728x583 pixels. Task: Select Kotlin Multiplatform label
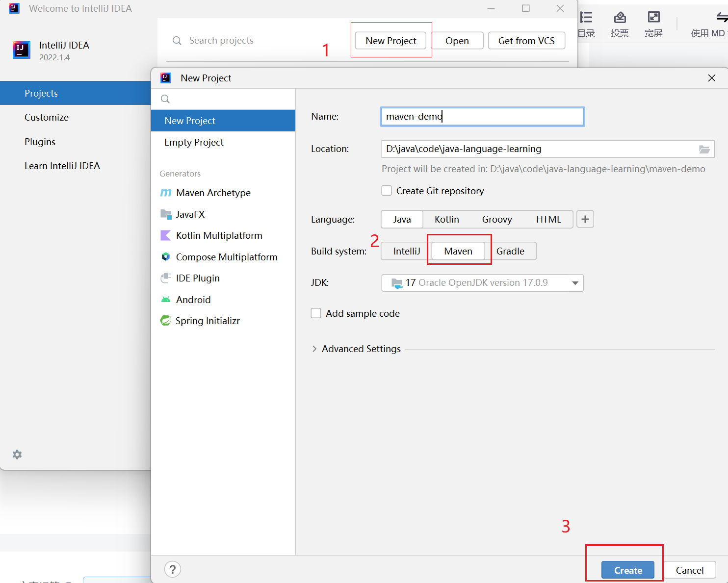(x=219, y=235)
